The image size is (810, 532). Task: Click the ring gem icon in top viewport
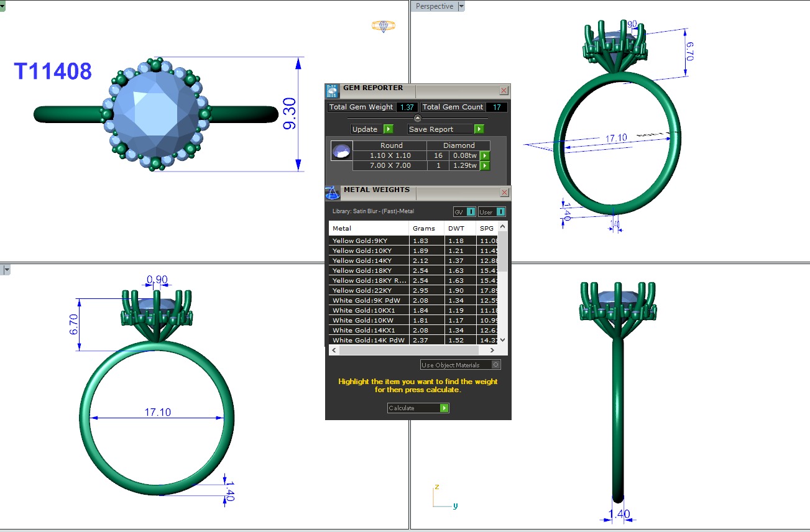(384, 26)
